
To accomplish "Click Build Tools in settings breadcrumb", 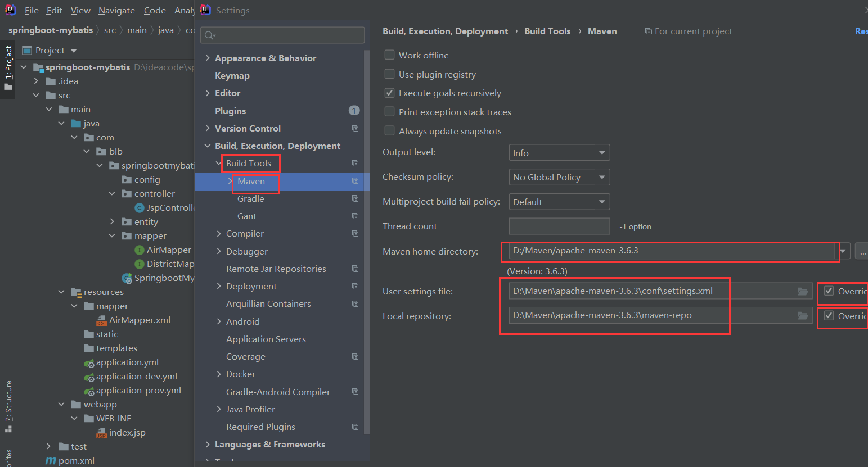I will pyautogui.click(x=547, y=31).
